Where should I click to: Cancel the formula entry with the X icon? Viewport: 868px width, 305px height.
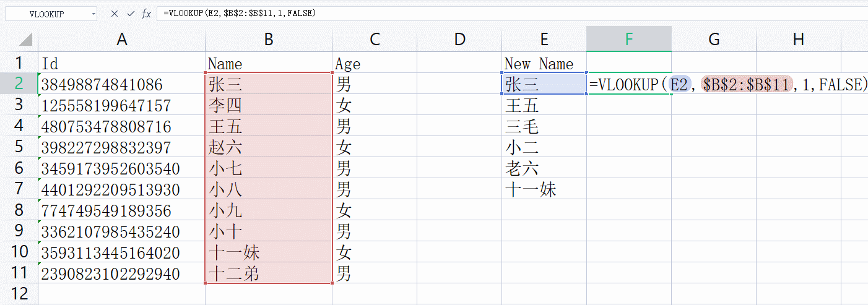coord(115,14)
